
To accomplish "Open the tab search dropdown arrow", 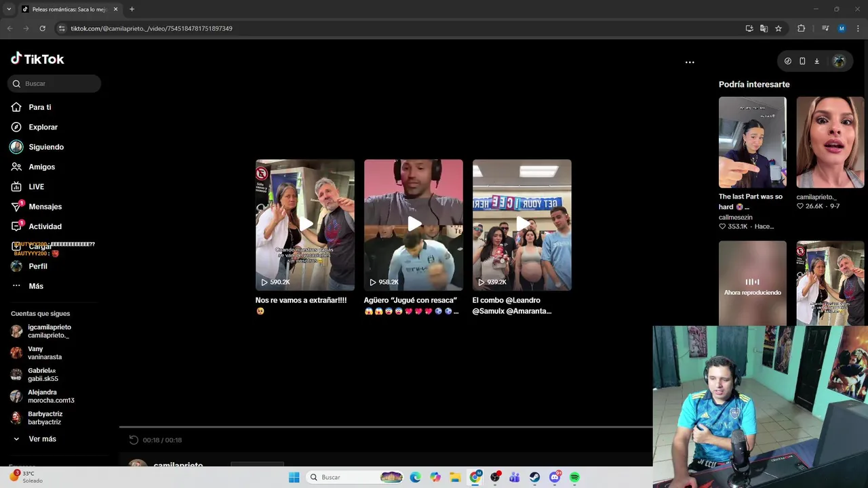I will point(9,9).
